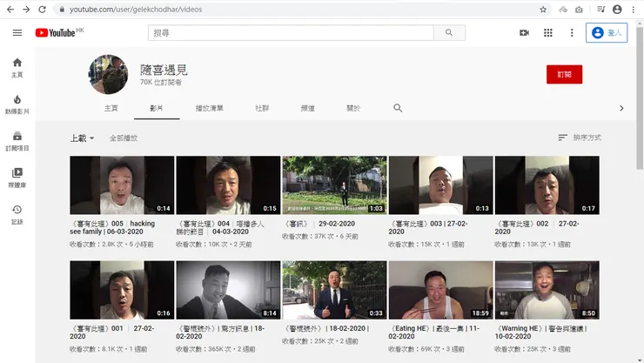Image resolution: width=644 pixels, height=363 pixels.
Task: Open the YouTube hamburger guide menu
Action: (17, 32)
